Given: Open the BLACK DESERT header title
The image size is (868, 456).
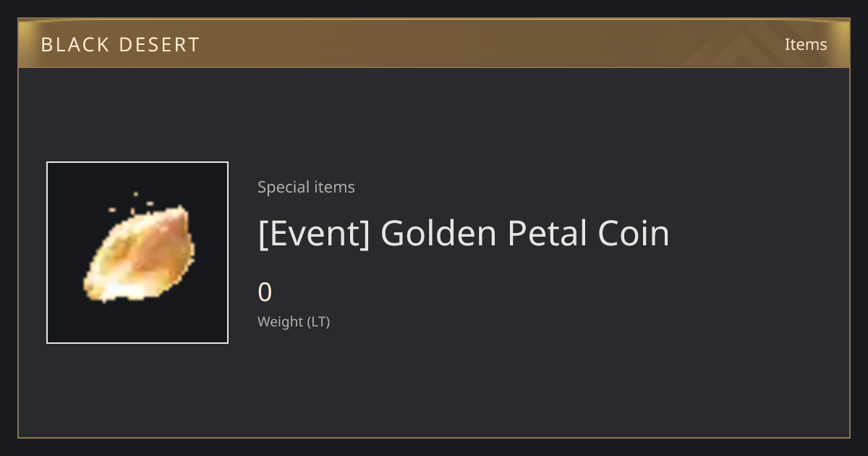Looking at the screenshot, I should [x=120, y=45].
